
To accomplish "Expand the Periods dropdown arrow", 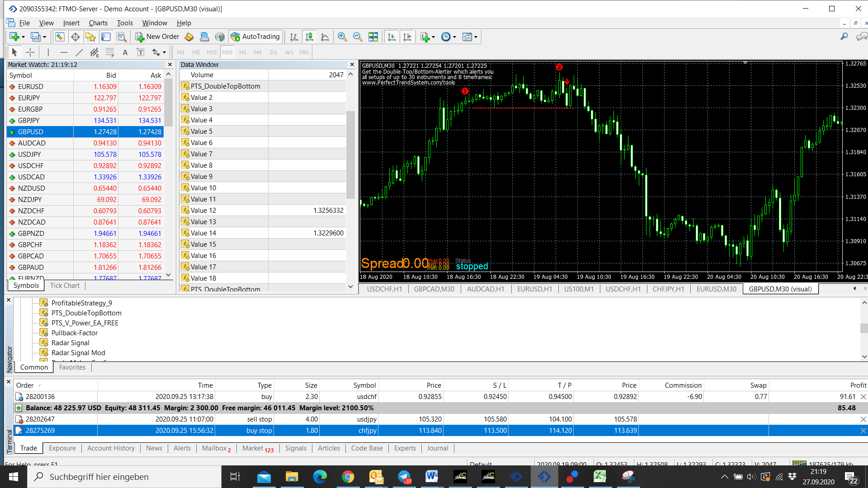I will 454,37.
